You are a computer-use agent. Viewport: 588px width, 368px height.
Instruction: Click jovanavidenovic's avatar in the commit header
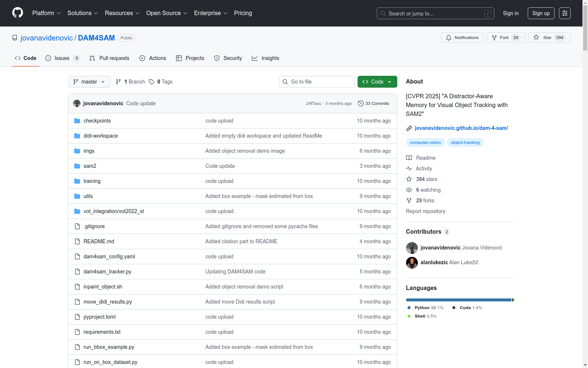coord(77,103)
